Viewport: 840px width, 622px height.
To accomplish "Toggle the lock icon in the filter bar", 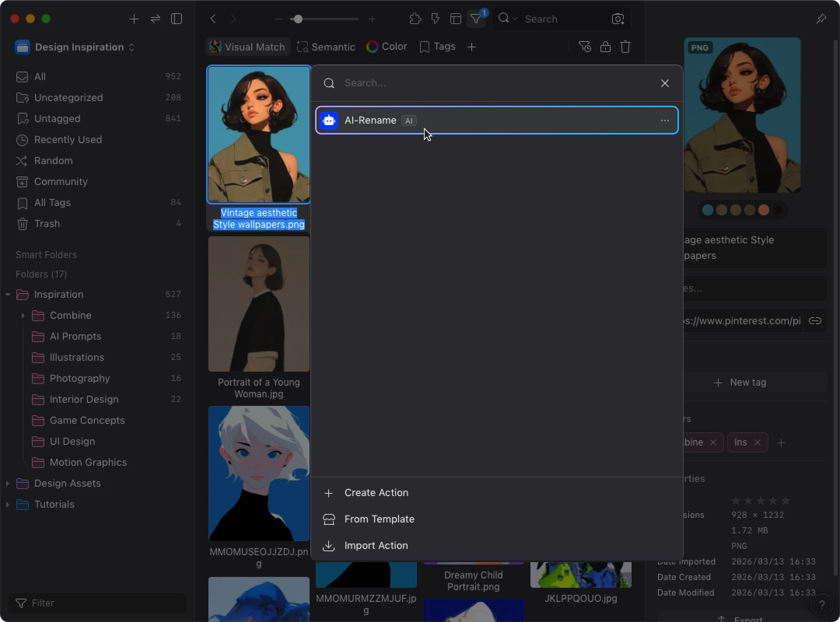I will tap(605, 47).
